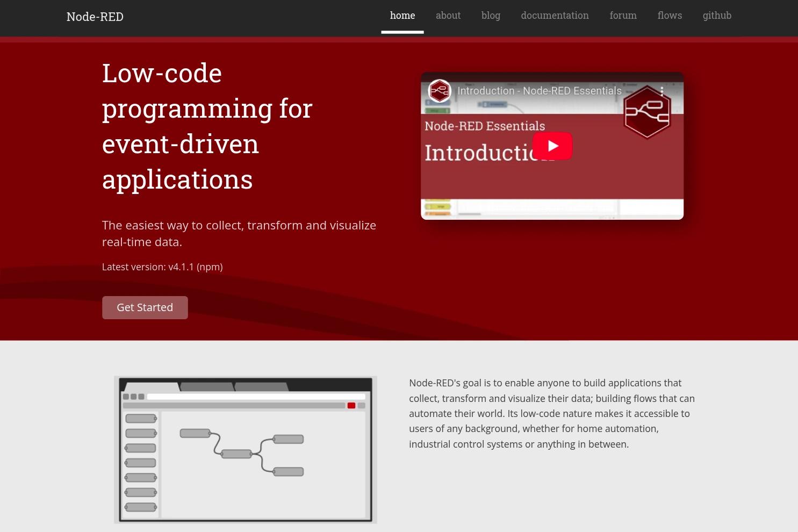This screenshot has height=532, width=798.
Task: Click the 'Low-code programming' headline
Action: 207,126
